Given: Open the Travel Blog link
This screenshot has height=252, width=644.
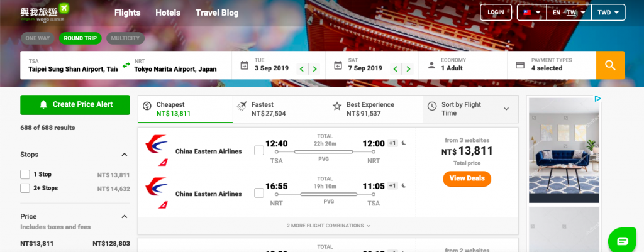Looking at the screenshot, I should click(217, 13).
